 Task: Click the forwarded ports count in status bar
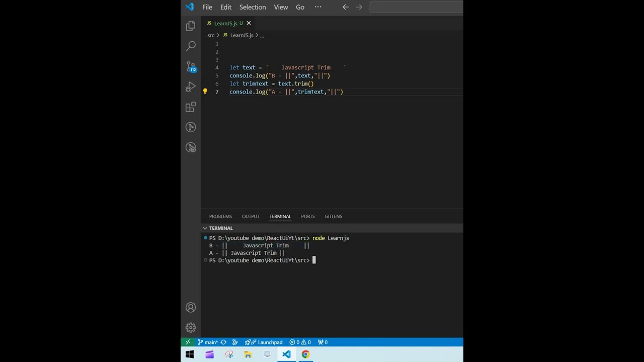(323, 342)
